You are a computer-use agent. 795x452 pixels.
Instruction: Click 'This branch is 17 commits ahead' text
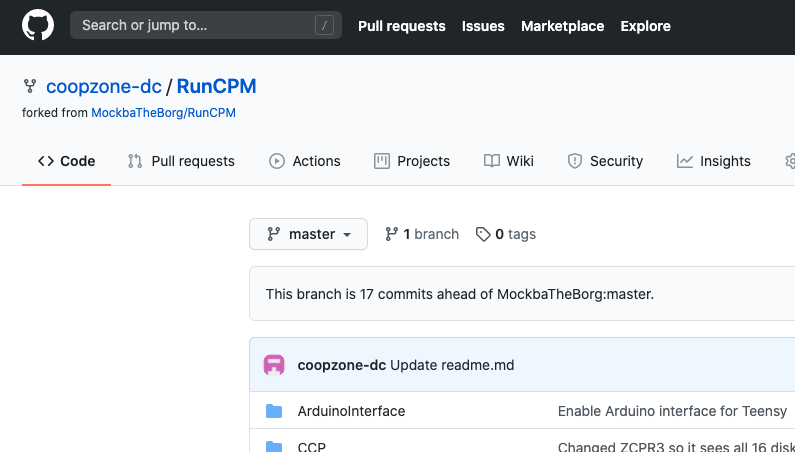coord(460,294)
